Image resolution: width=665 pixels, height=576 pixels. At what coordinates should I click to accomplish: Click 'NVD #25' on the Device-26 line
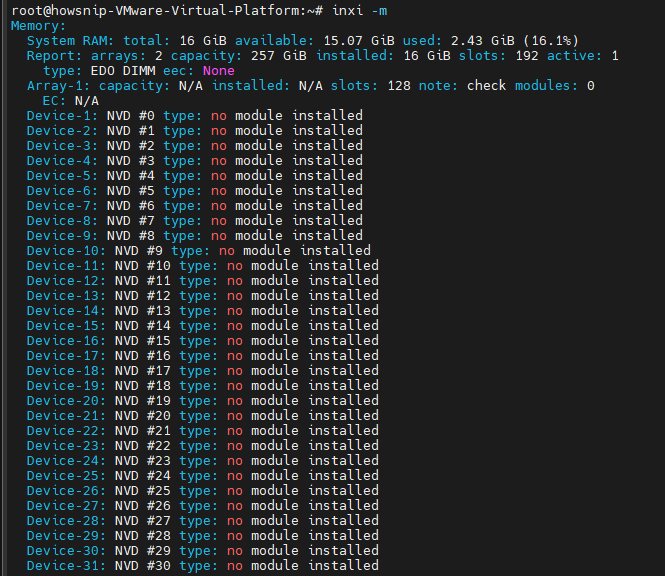tap(142, 491)
